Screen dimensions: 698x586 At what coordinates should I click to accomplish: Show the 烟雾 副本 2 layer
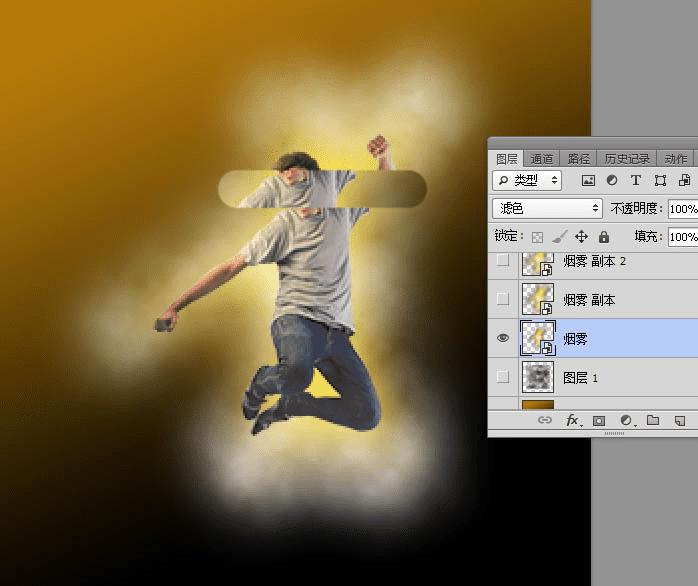pyautogui.click(x=504, y=261)
